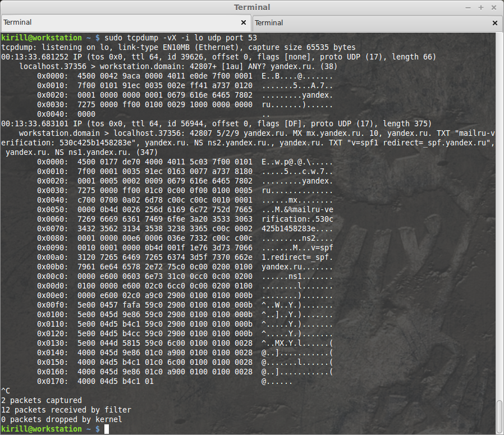Click the '^C' interrupt line
Viewport: 504px width, 435px height.
click(x=6, y=391)
